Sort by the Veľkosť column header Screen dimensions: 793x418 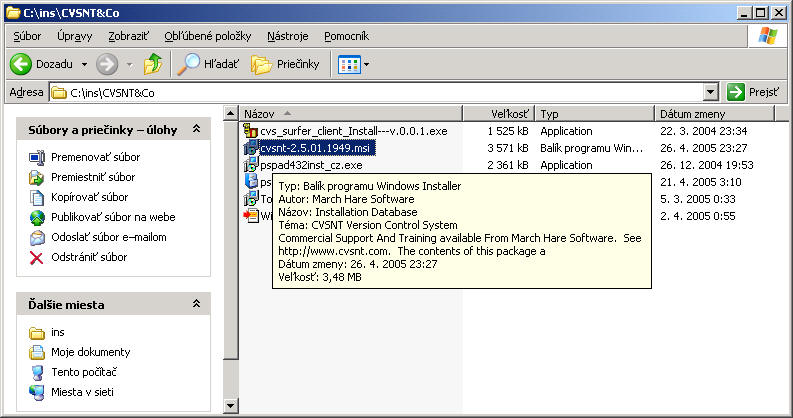499,114
